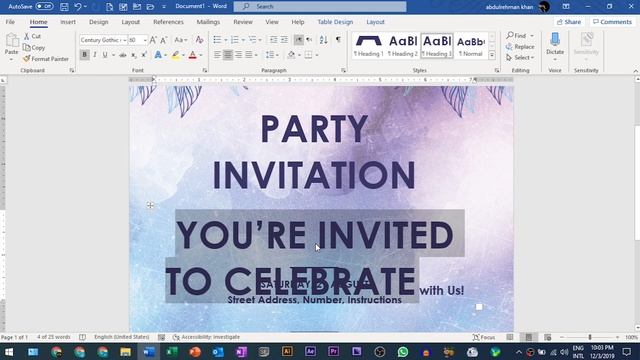Image resolution: width=640 pixels, height=360 pixels.
Task: Increase font size with grow icon
Action: click(x=153, y=40)
